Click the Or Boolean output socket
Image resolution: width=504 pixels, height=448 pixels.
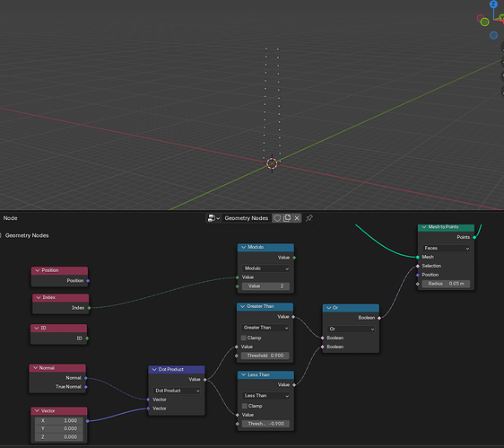(379, 318)
